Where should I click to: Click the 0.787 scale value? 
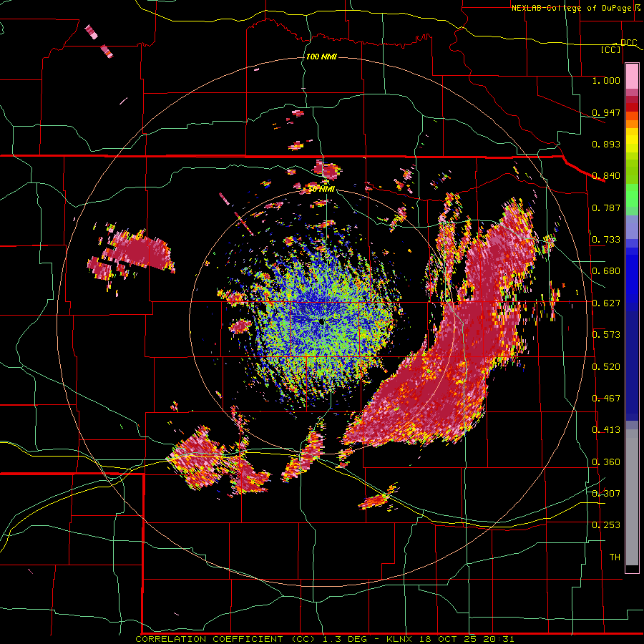606,208
